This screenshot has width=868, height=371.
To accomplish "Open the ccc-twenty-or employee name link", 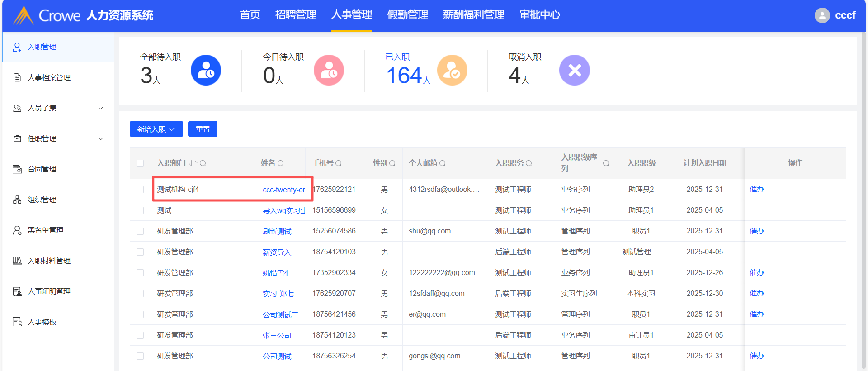I will click(x=283, y=190).
